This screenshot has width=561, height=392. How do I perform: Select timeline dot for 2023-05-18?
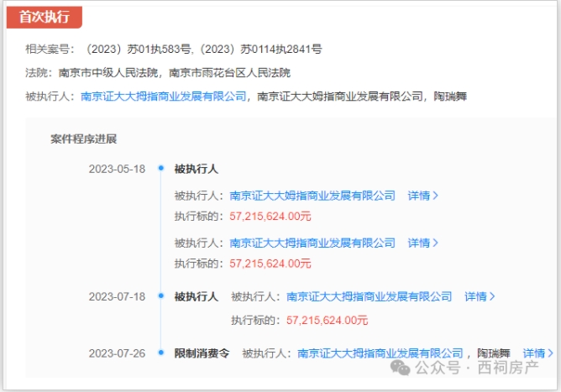click(x=161, y=168)
